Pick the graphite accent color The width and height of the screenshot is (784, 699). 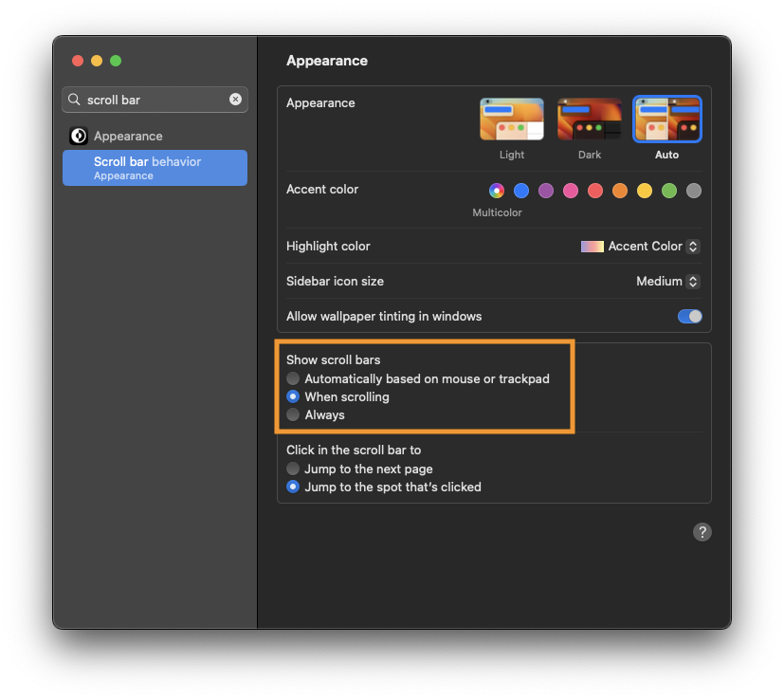pos(694,191)
